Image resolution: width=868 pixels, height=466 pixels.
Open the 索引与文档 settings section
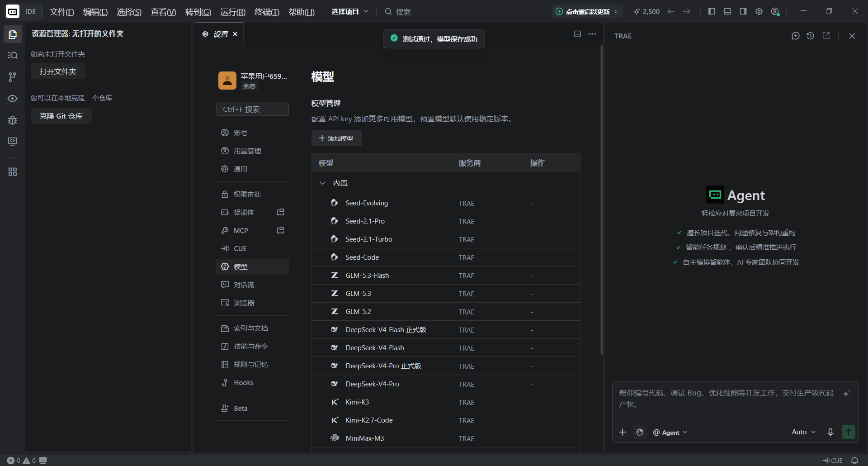(252, 328)
